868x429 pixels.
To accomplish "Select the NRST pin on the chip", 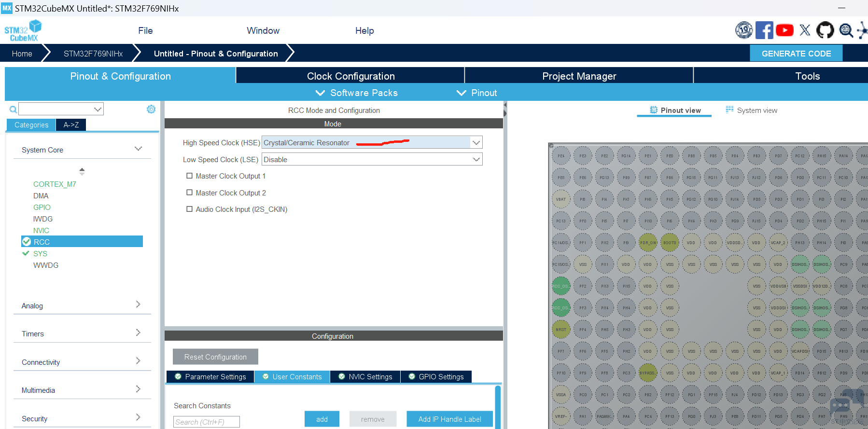I will coord(561,330).
